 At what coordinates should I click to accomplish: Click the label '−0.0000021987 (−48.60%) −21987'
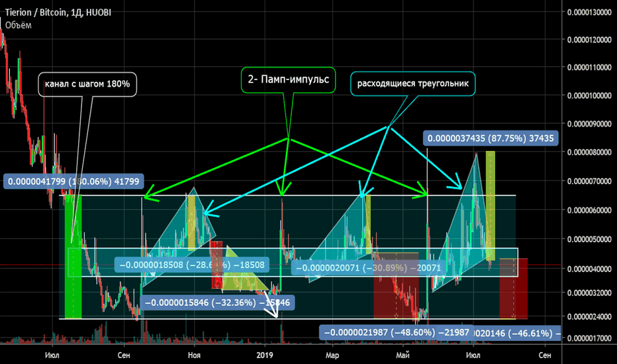click(x=397, y=332)
